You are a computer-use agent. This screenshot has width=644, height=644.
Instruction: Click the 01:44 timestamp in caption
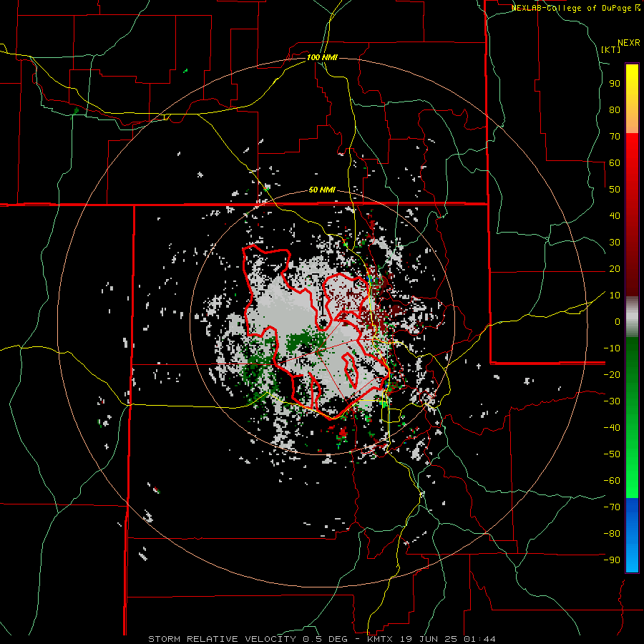coord(479,639)
